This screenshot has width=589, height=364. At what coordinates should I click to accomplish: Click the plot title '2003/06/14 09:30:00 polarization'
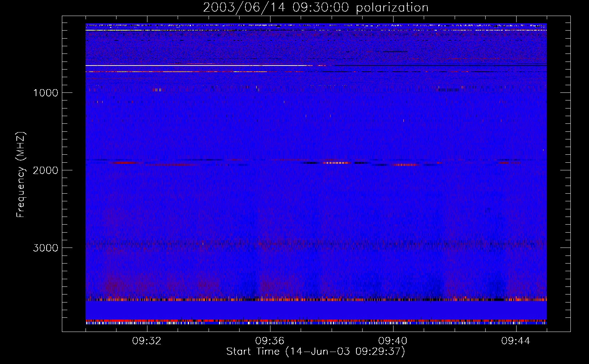(x=316, y=8)
